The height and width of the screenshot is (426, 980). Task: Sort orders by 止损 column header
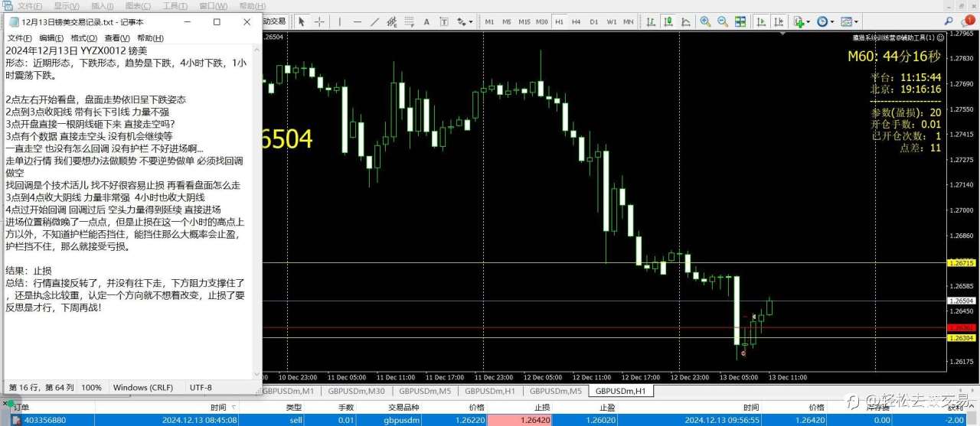[544, 408]
